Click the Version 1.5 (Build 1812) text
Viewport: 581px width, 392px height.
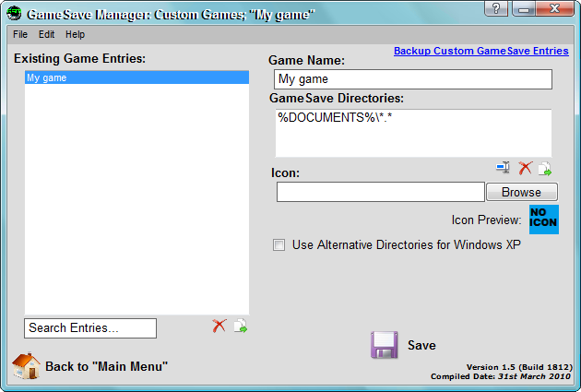click(519, 367)
